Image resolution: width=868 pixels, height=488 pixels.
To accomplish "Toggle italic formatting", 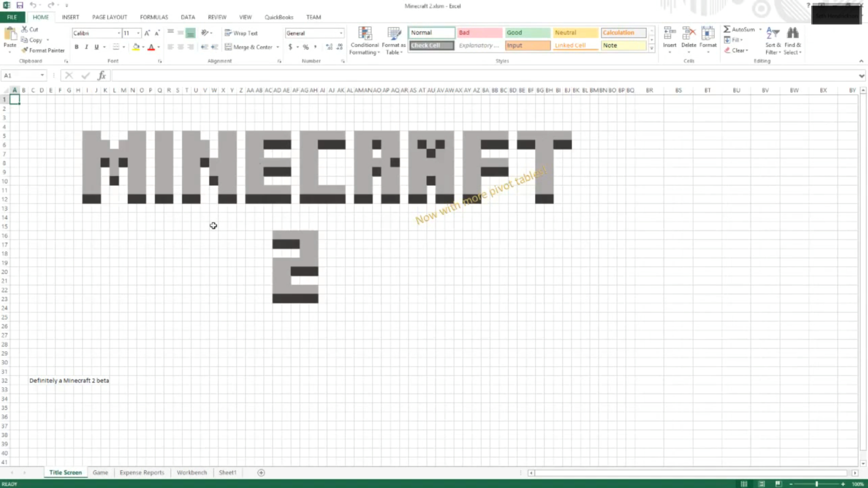I will click(86, 47).
